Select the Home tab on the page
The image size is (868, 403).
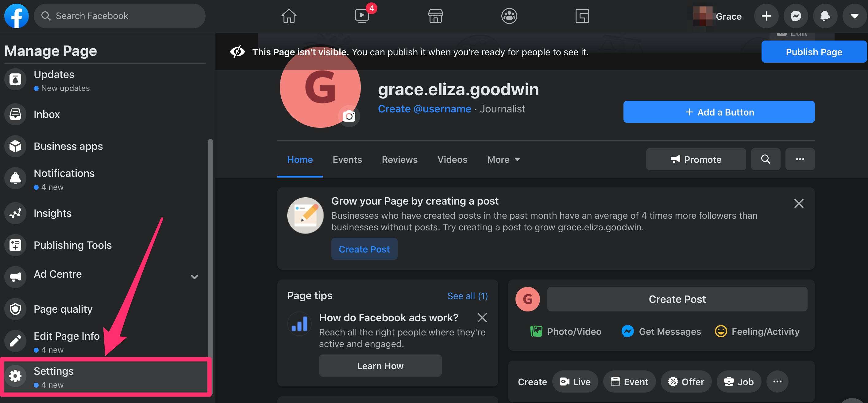[299, 159]
